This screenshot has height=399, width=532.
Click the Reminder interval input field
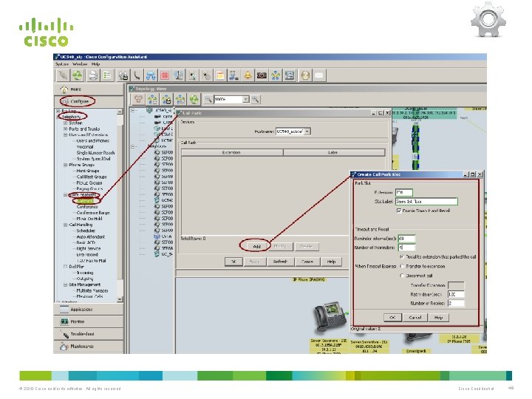click(x=406, y=239)
